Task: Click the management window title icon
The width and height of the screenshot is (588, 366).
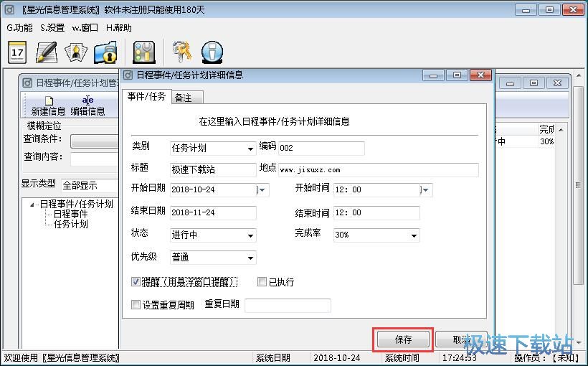Action: (x=27, y=83)
